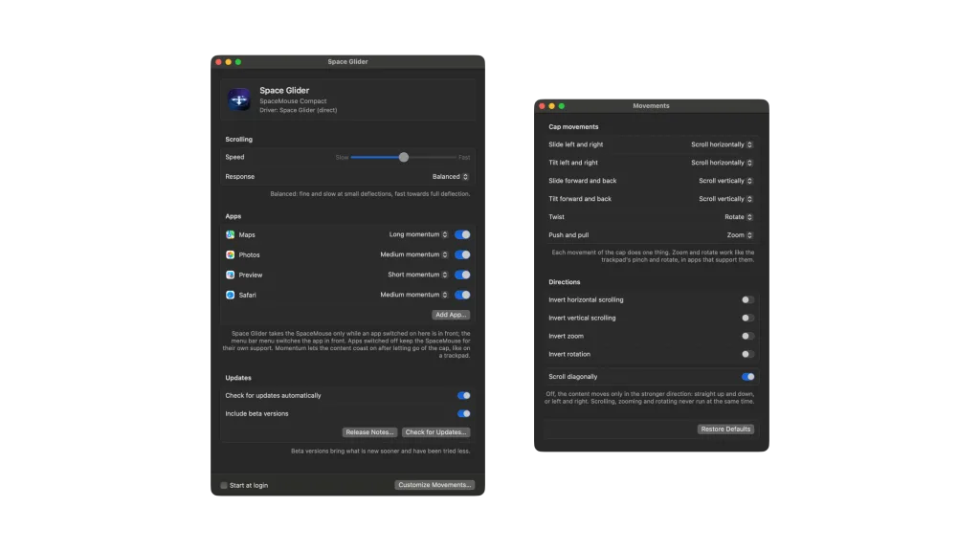Open Safari Medium momentum dropdown

[414, 295]
